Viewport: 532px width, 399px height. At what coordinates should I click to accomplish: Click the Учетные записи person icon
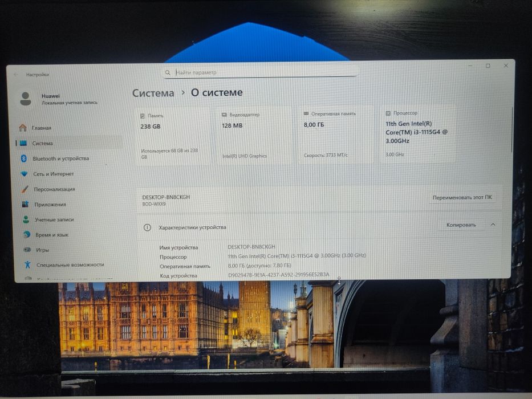pyautogui.click(x=26, y=219)
